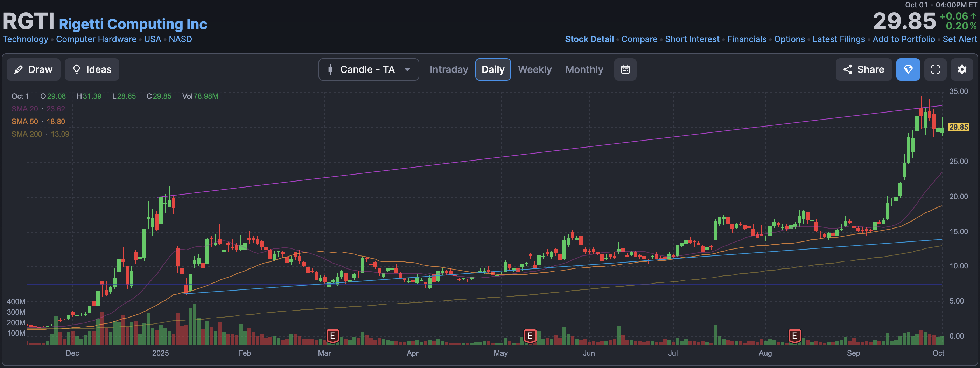Viewport: 980px width, 368px height.
Task: Open the date range calendar icon
Action: click(x=625, y=69)
